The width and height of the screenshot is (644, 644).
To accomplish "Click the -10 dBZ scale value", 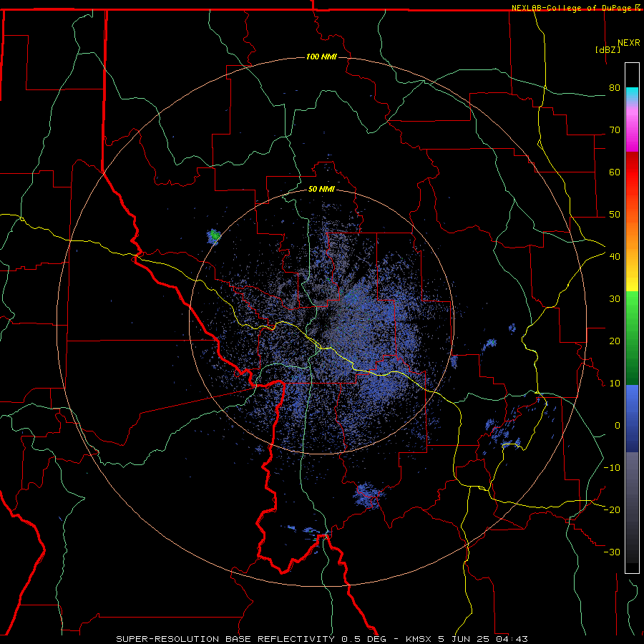I will pyautogui.click(x=612, y=468).
